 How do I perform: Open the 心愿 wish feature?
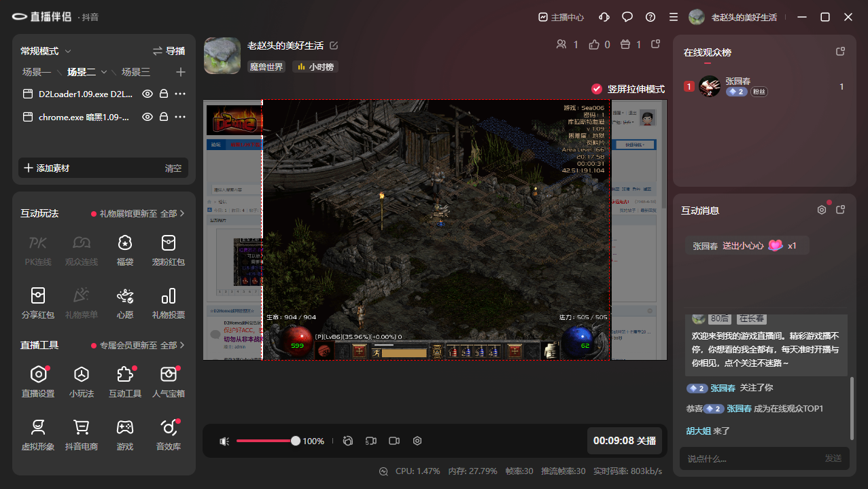(124, 302)
